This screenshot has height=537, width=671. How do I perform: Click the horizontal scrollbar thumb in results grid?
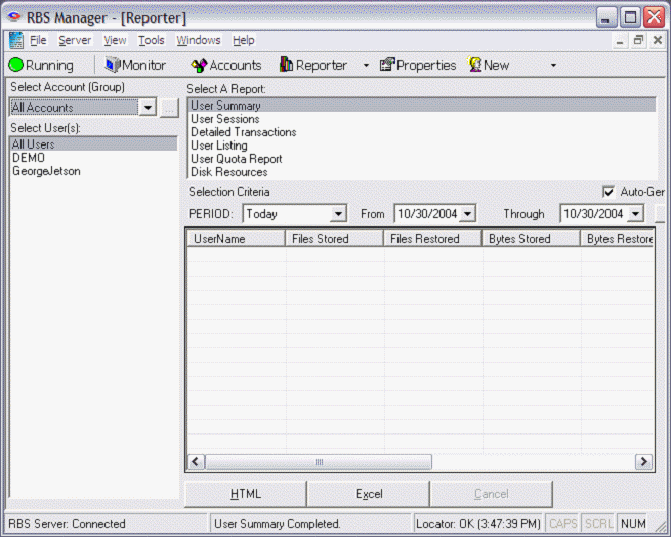319,462
